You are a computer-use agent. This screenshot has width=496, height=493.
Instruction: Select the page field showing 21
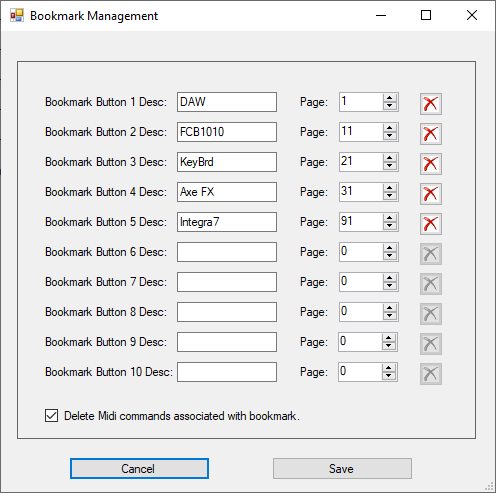click(x=361, y=162)
